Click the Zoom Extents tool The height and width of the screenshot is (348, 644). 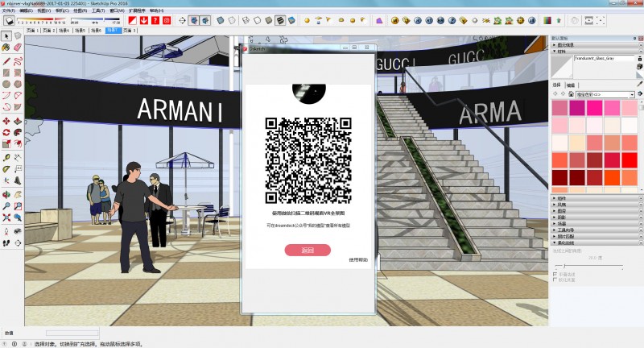(6, 217)
